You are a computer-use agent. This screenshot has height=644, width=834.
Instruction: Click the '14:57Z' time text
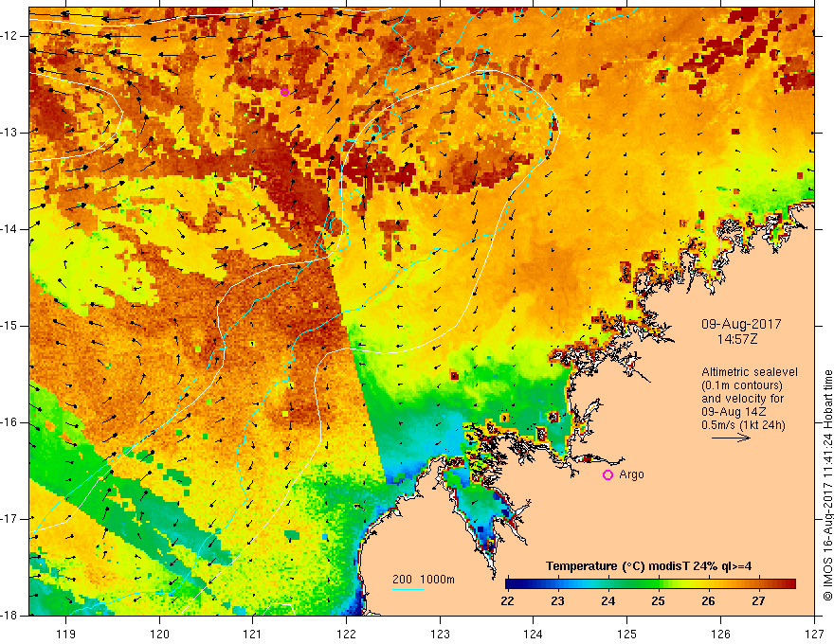click(736, 339)
